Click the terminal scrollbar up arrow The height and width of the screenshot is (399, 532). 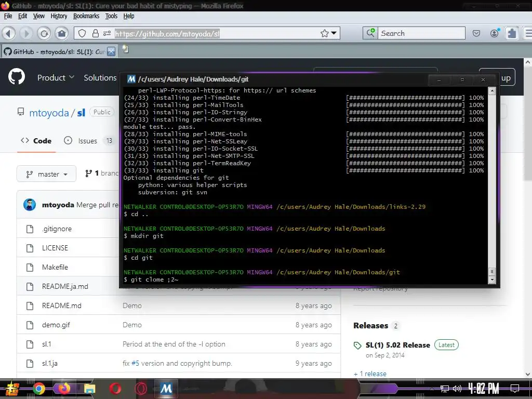[x=492, y=91]
